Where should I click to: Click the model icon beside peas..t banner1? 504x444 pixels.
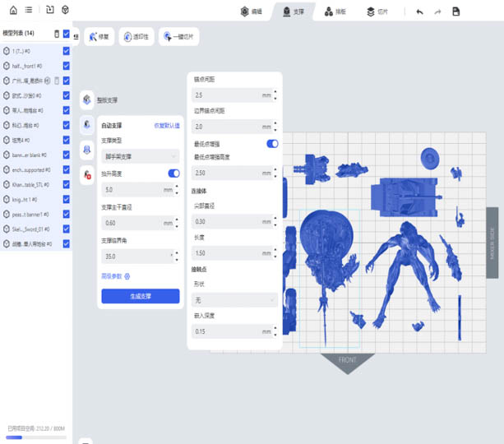[7, 214]
